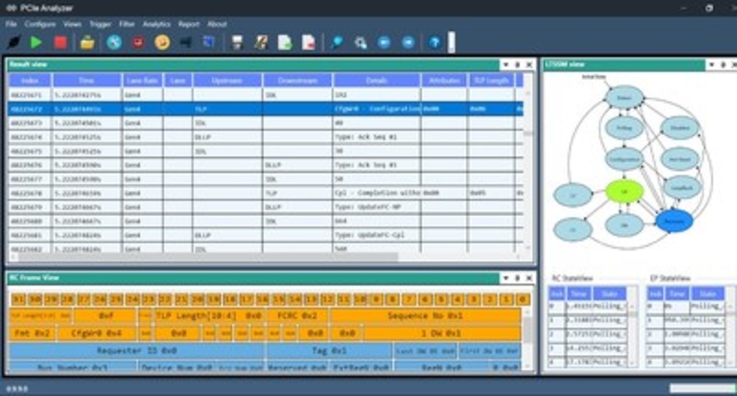
Task: Open a file with the yellow folder icon
Action: pyautogui.click(x=87, y=43)
